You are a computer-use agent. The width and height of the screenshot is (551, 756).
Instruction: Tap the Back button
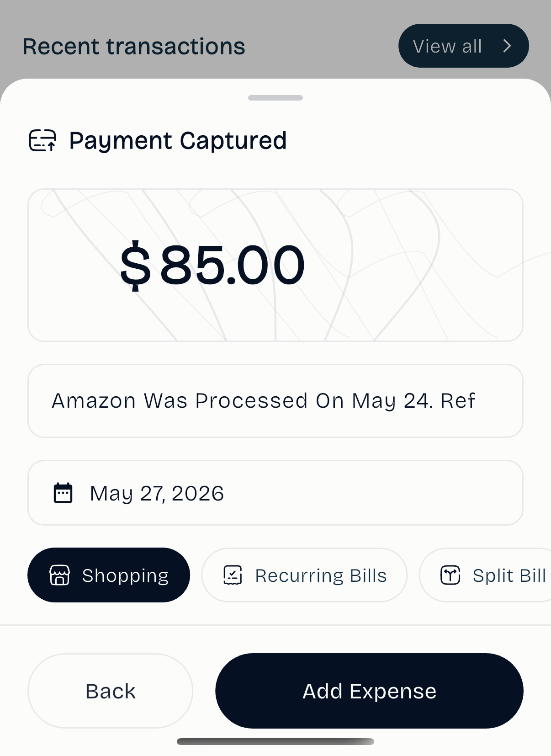[110, 691]
